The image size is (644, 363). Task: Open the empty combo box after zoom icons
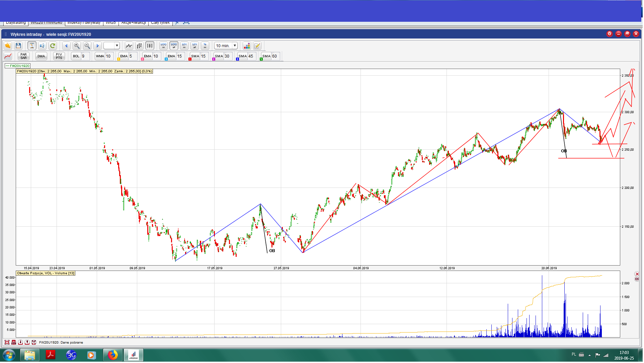pos(117,46)
